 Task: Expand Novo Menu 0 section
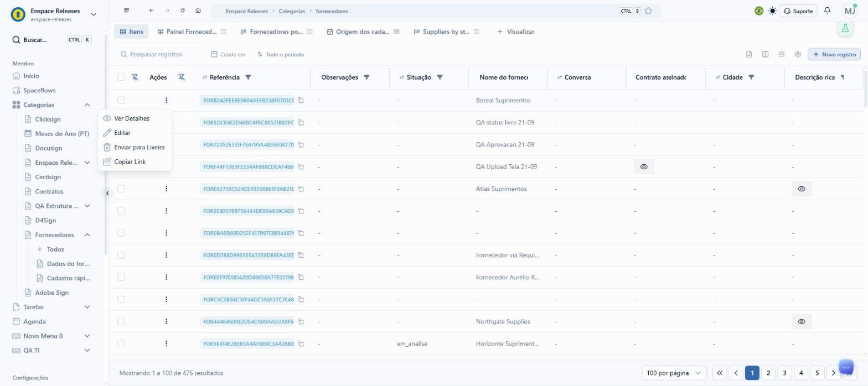click(x=87, y=336)
